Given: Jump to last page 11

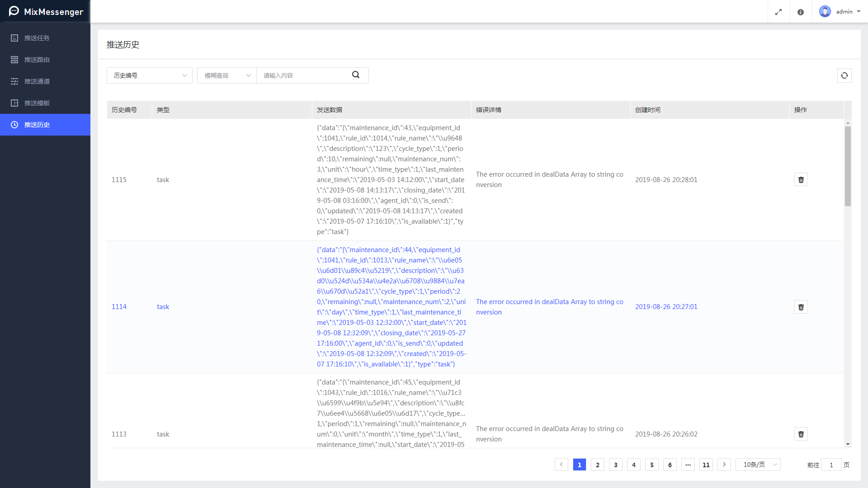Looking at the screenshot, I should (x=706, y=465).
